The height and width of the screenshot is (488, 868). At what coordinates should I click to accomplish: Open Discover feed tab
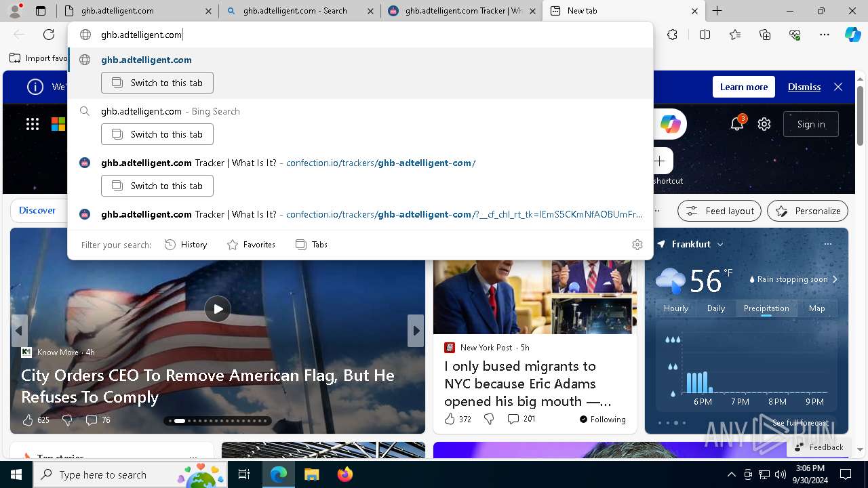click(x=37, y=211)
